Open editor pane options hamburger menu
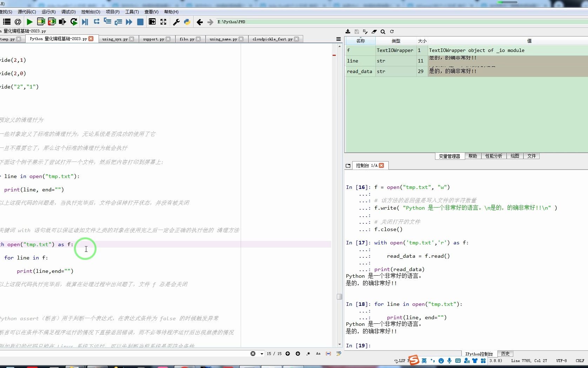The image size is (588, 368). tap(339, 39)
